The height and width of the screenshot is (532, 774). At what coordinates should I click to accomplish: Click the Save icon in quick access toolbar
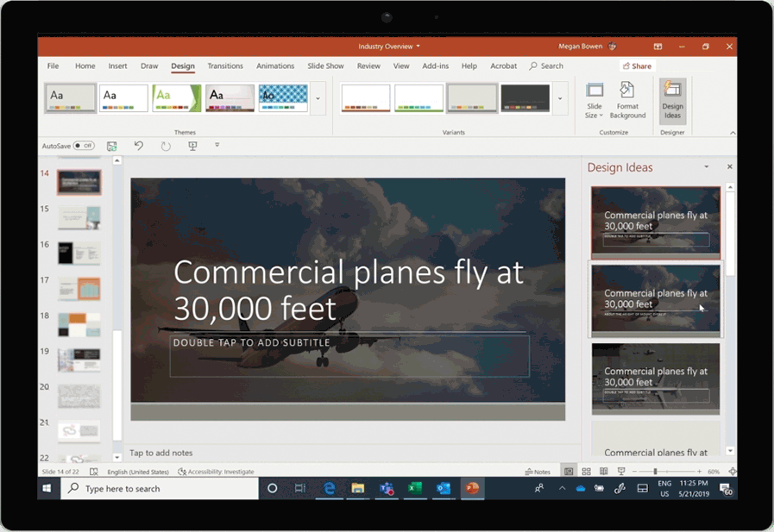pyautogui.click(x=112, y=146)
